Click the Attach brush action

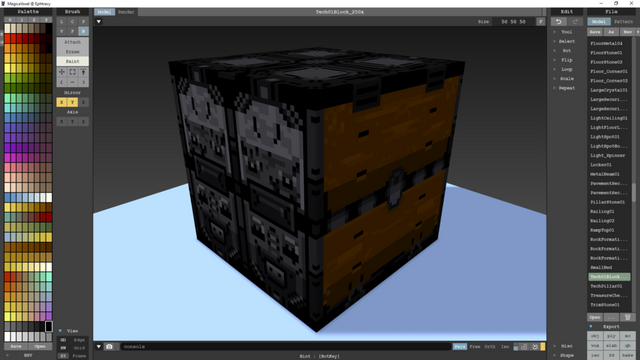point(72,42)
